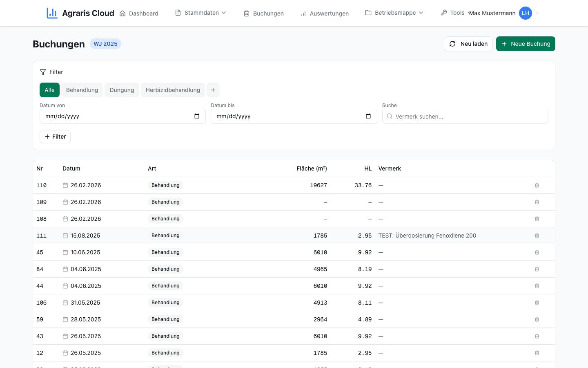
Task: Delete booking 12 with trash icon
Action: click(x=537, y=353)
